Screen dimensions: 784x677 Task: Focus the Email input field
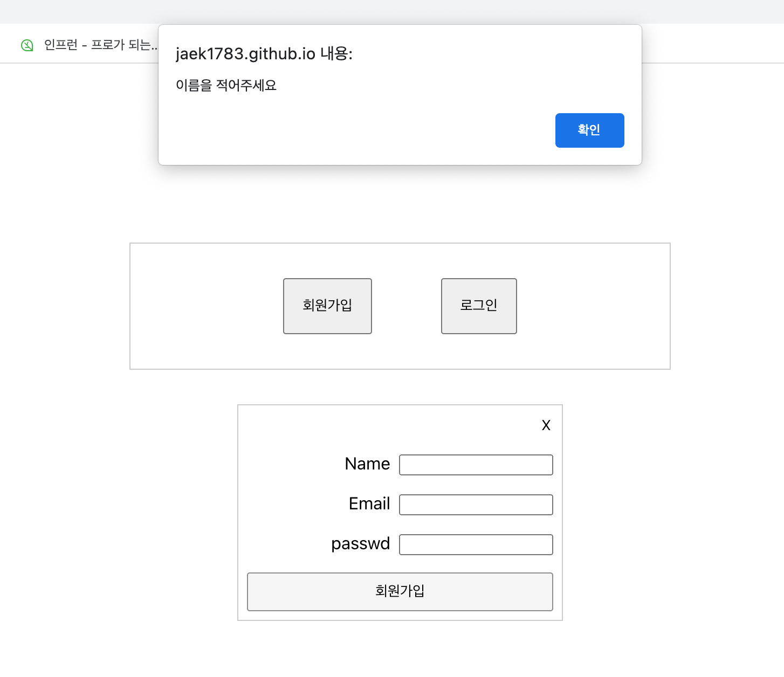click(x=475, y=505)
